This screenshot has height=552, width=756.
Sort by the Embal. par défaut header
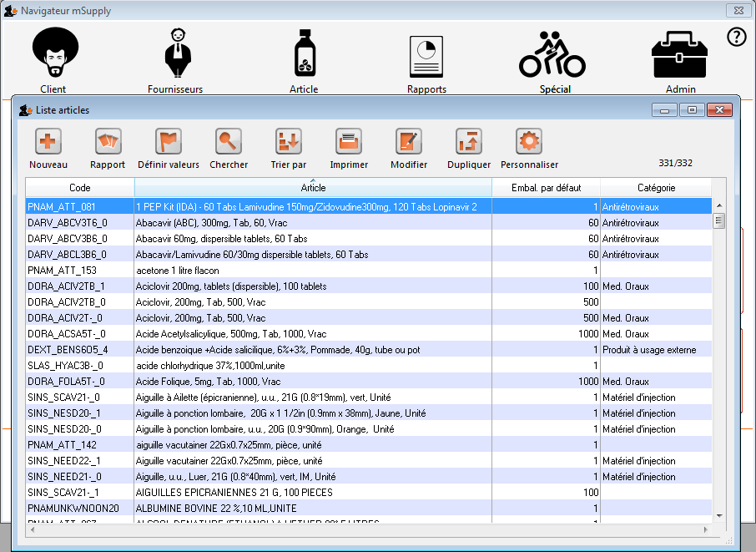click(x=547, y=188)
